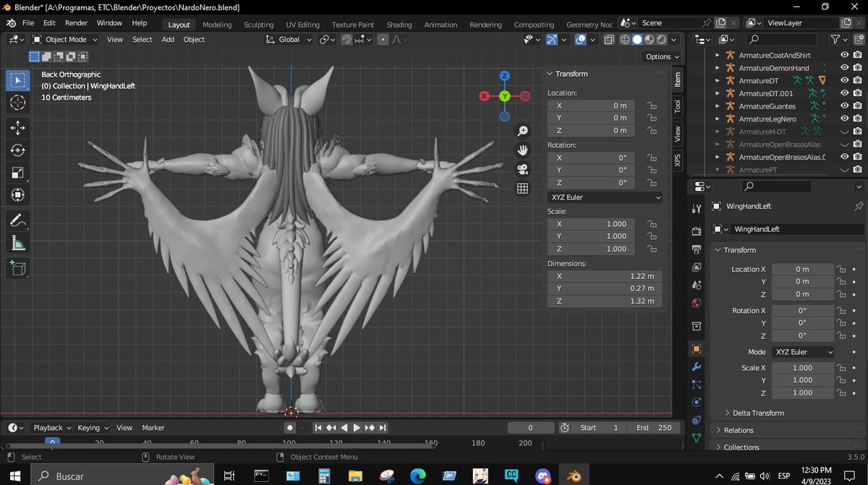Open the Object properties tab
Image resolution: width=868 pixels, height=485 pixels.
(x=697, y=348)
